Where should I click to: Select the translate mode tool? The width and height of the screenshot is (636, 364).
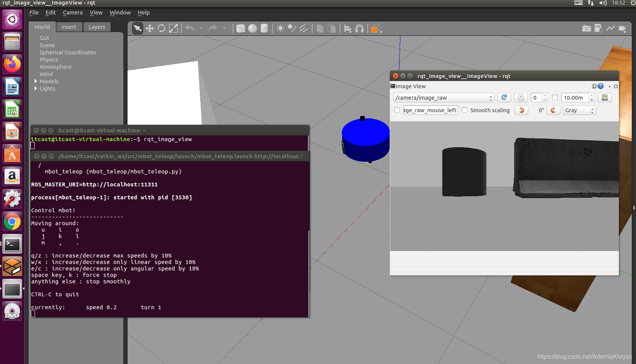tap(150, 29)
